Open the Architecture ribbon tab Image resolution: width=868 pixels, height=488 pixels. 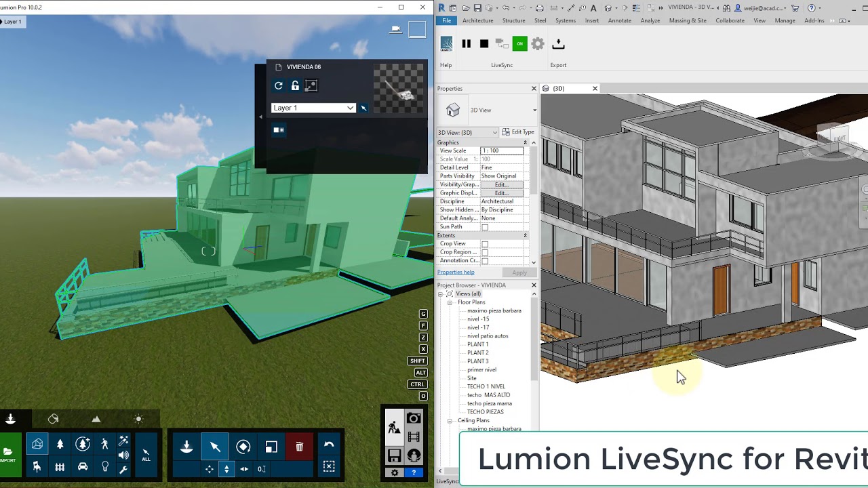click(478, 20)
